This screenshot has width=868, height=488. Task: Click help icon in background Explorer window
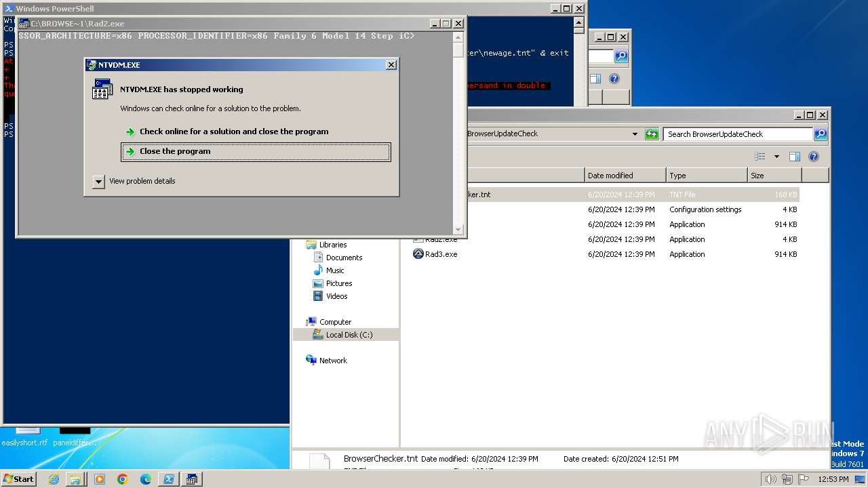coord(614,79)
